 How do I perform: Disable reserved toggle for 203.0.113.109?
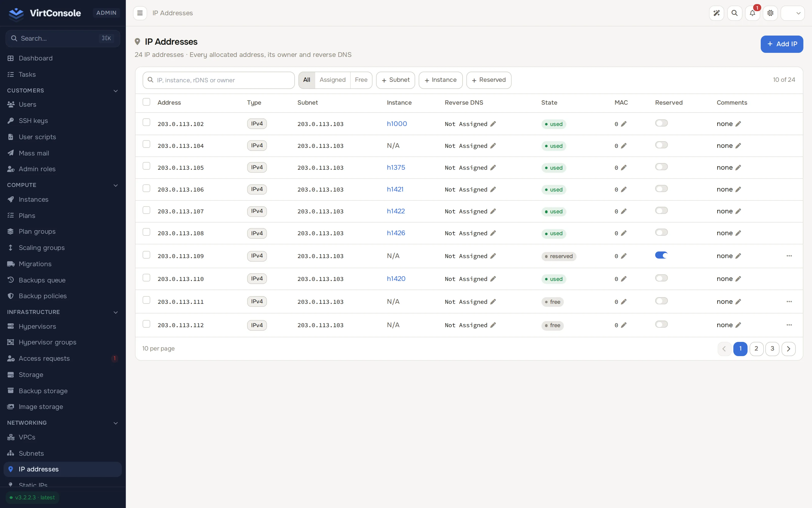[661, 255]
